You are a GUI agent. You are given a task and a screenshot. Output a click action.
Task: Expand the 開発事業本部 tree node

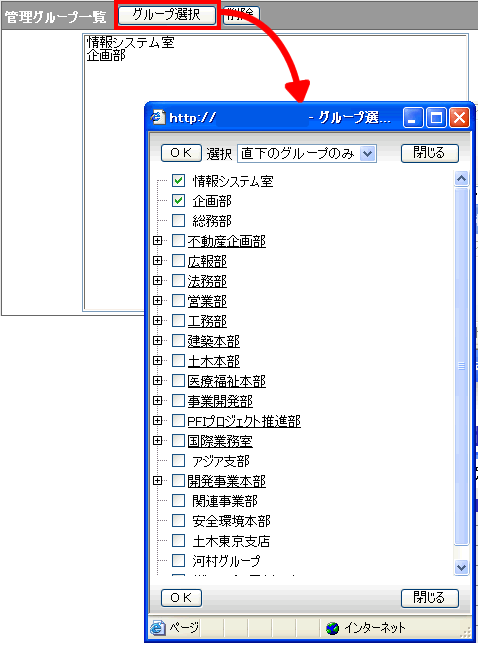158,480
